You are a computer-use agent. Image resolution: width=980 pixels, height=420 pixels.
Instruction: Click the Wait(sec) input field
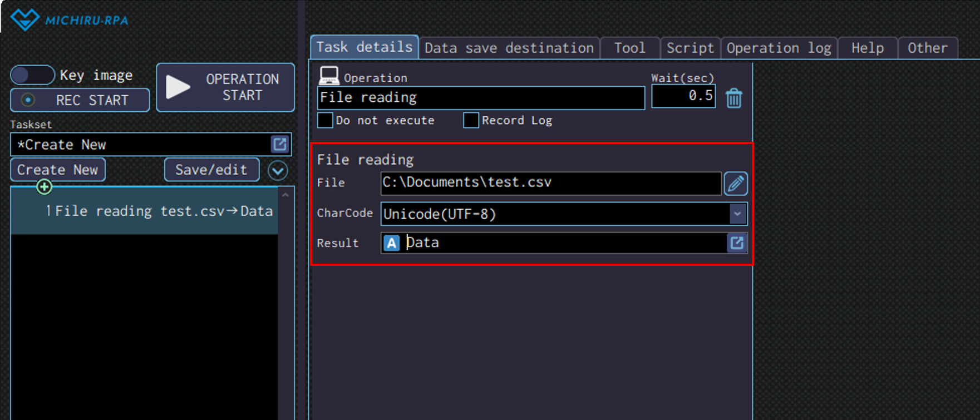pyautogui.click(x=683, y=96)
